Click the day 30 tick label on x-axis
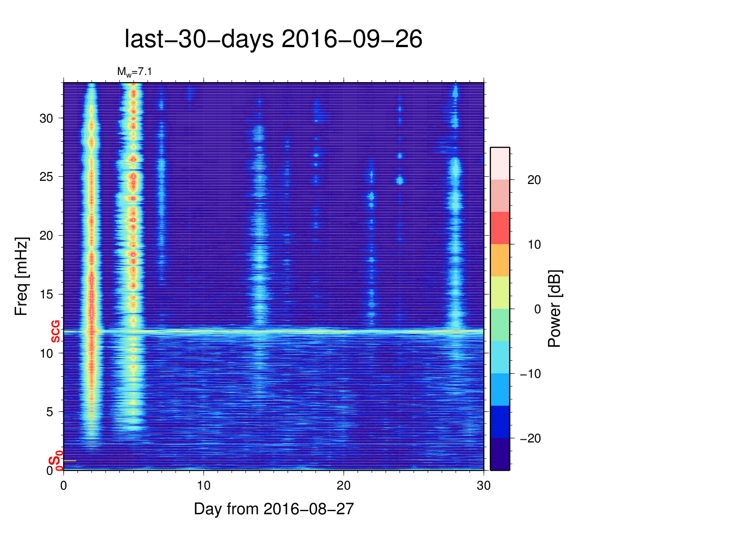 483,486
